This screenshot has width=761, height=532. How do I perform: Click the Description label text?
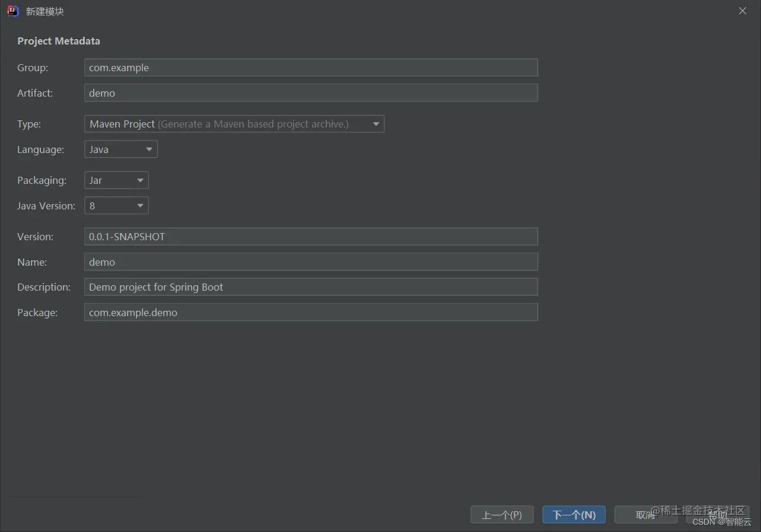point(44,287)
